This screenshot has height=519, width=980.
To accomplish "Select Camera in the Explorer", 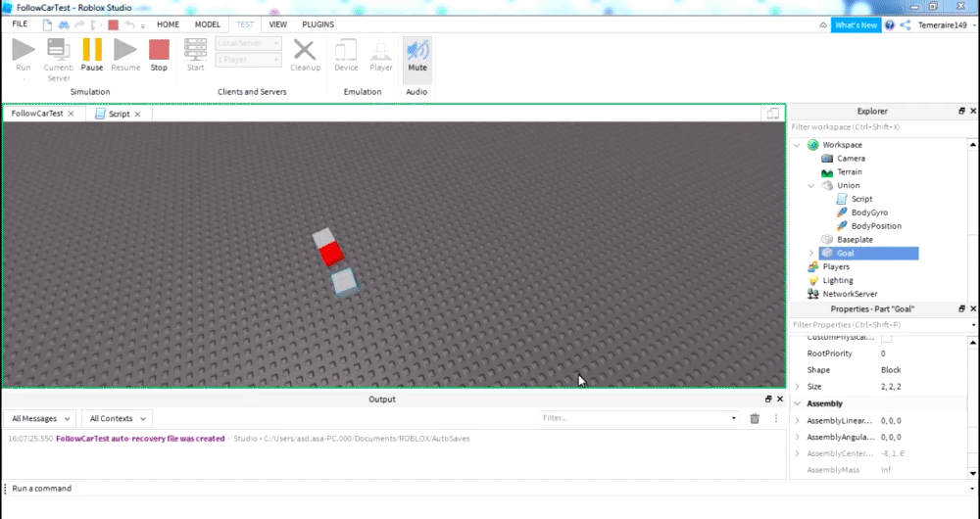I will (851, 159).
